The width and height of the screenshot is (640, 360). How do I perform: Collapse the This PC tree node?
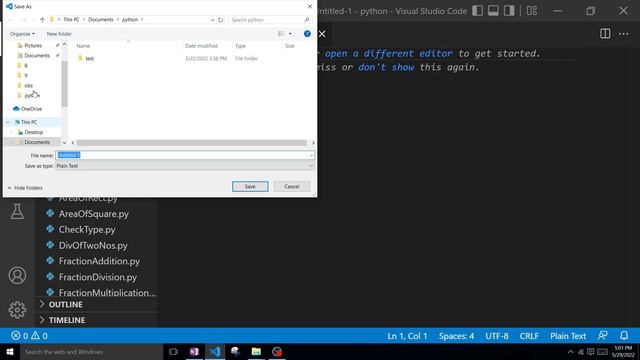(8, 122)
